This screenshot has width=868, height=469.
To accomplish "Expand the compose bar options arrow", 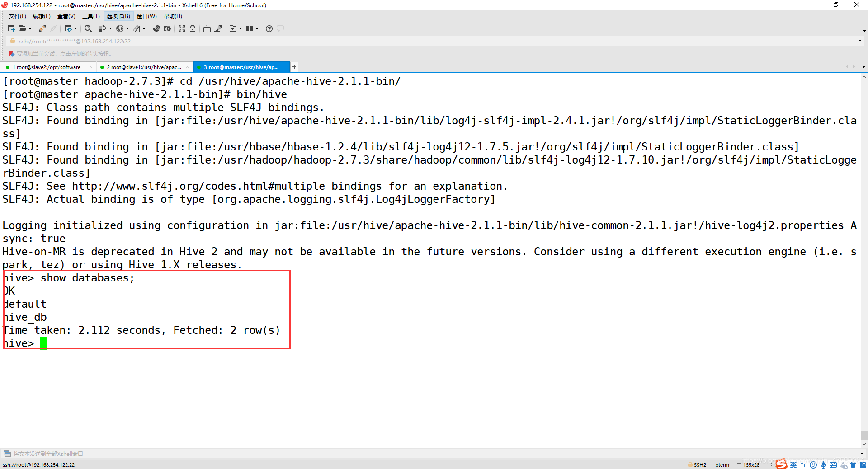I will tap(862, 454).
